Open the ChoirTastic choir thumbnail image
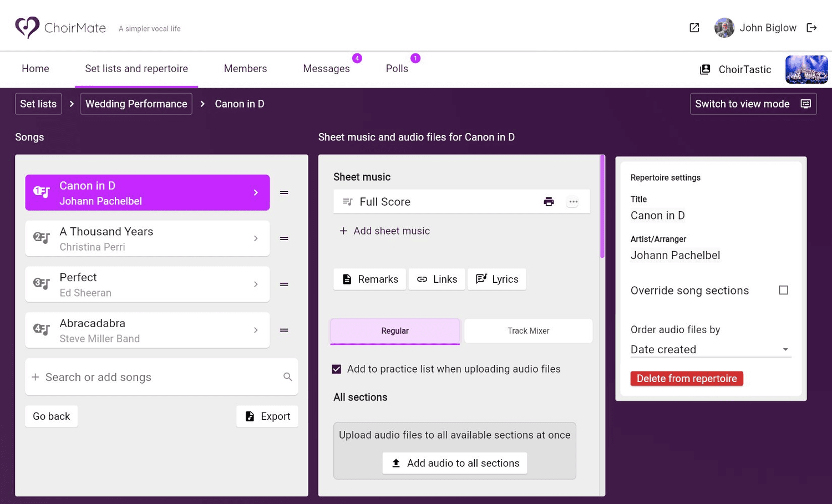Image resolution: width=832 pixels, height=504 pixels. (806, 69)
